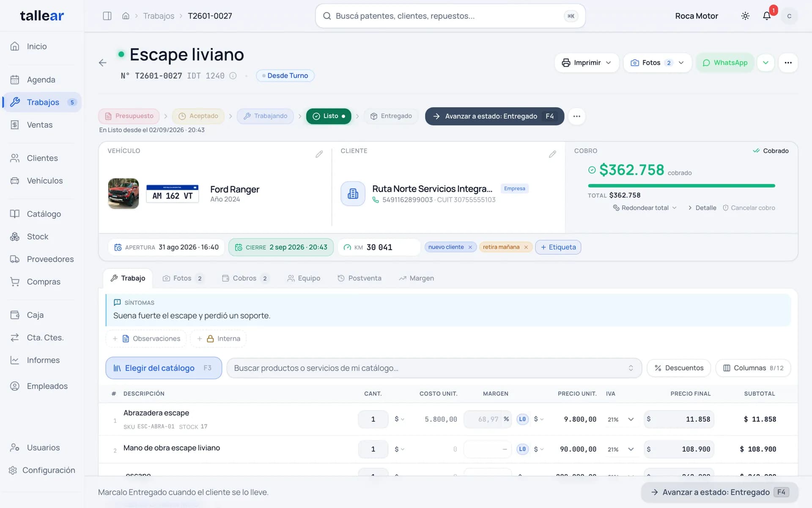Remove the 'nuevo cliente' tag
This screenshot has height=508, width=812.
(470, 247)
